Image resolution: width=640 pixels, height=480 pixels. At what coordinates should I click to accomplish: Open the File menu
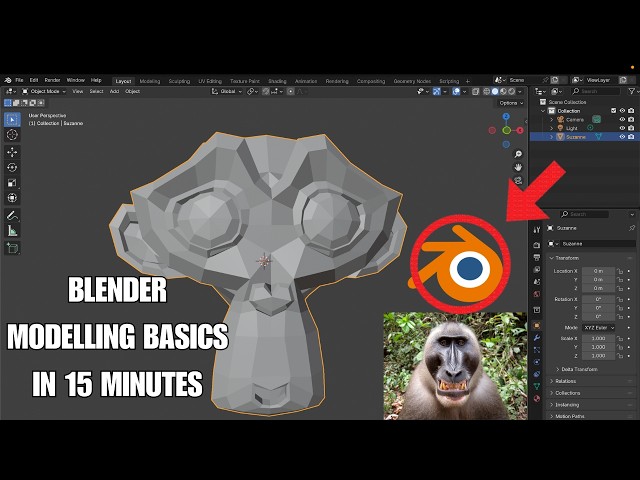coord(19,80)
